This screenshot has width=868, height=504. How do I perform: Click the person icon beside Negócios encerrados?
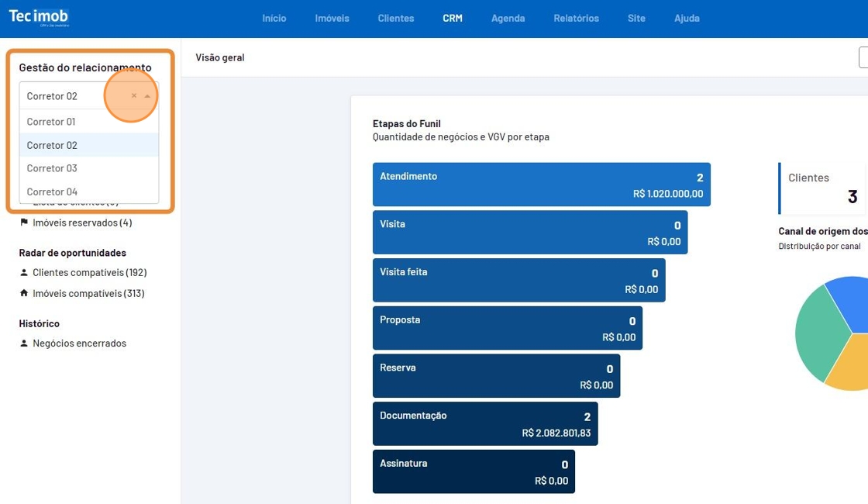(x=24, y=343)
